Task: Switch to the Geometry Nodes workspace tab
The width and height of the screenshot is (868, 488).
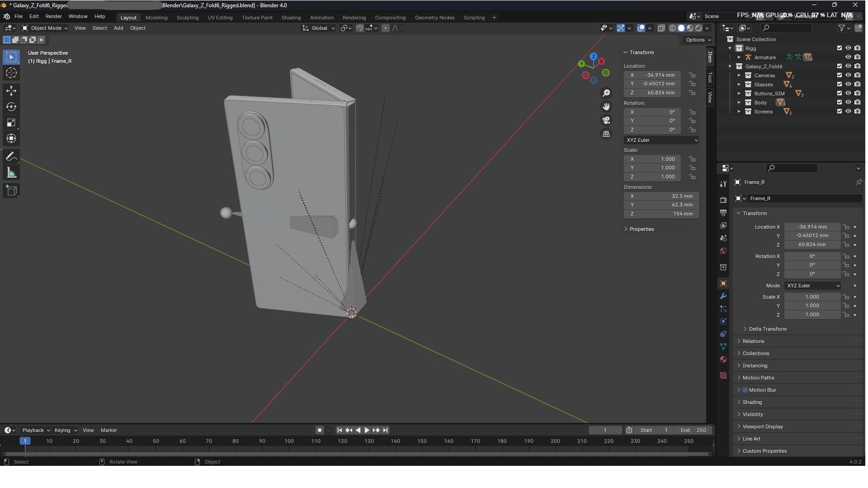Action: (434, 18)
